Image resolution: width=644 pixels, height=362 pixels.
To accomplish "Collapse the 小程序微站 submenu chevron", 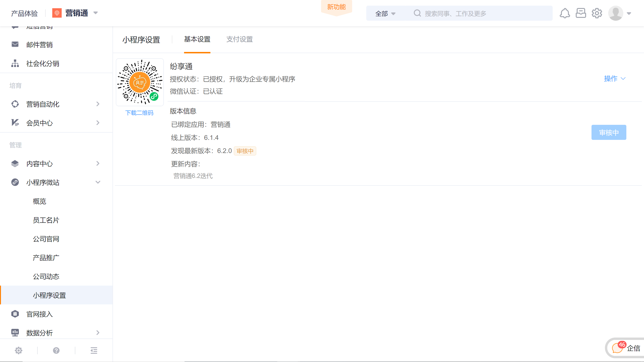I will point(98,182).
